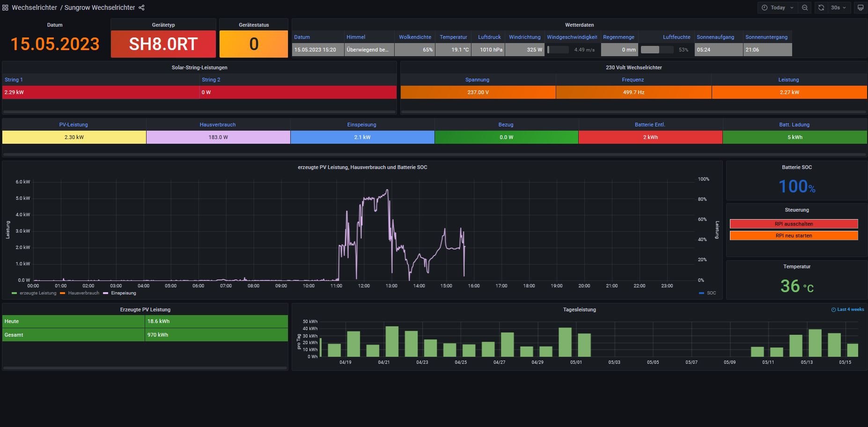Refresh the dashboard now

tap(821, 7)
